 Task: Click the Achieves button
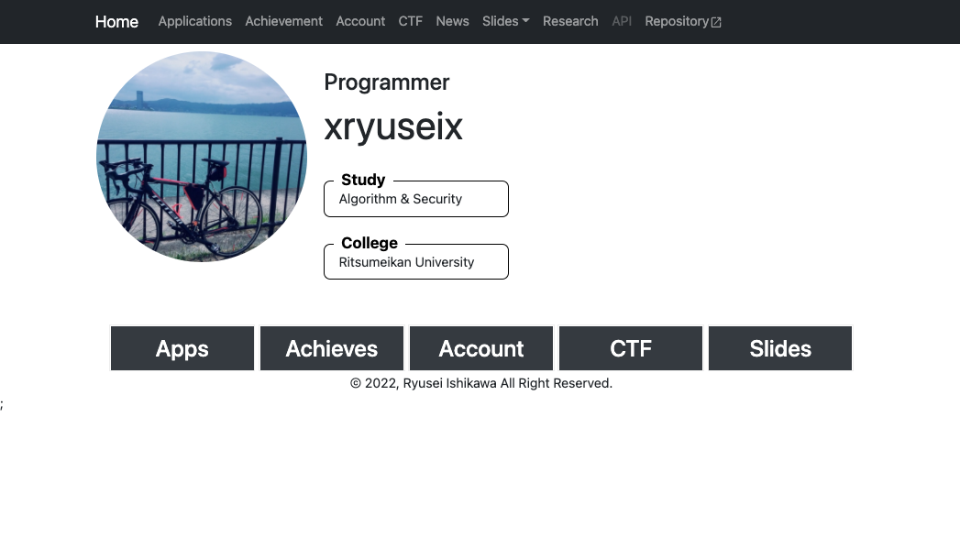(332, 348)
